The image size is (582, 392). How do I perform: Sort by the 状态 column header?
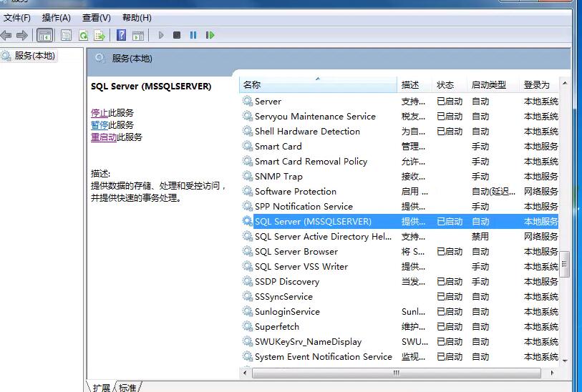click(x=449, y=85)
